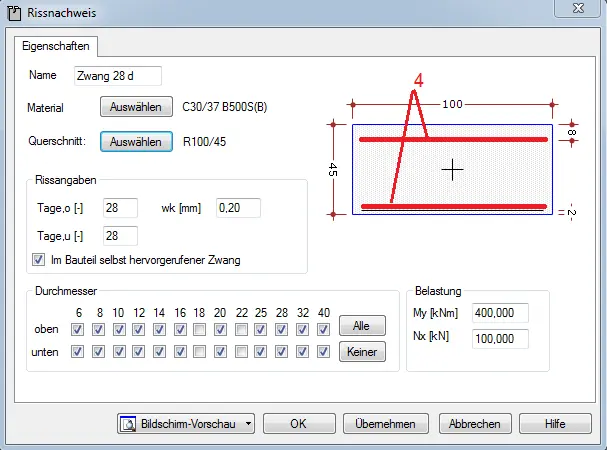Click the width dimension 100 in preview
607x450 pixels.
(x=452, y=104)
